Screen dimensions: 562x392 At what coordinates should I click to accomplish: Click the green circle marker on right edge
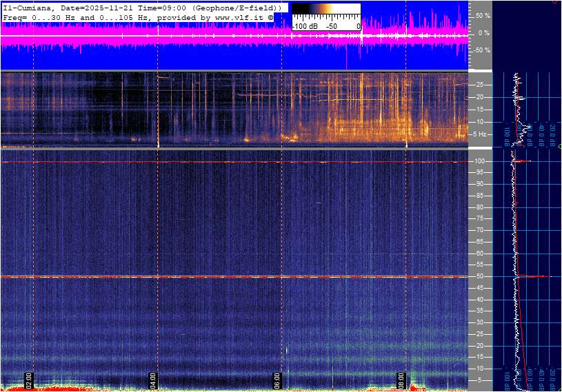tap(559, 147)
